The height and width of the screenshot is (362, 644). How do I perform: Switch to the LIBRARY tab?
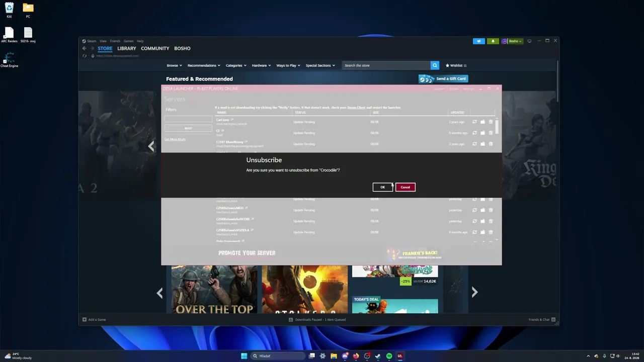tap(127, 48)
